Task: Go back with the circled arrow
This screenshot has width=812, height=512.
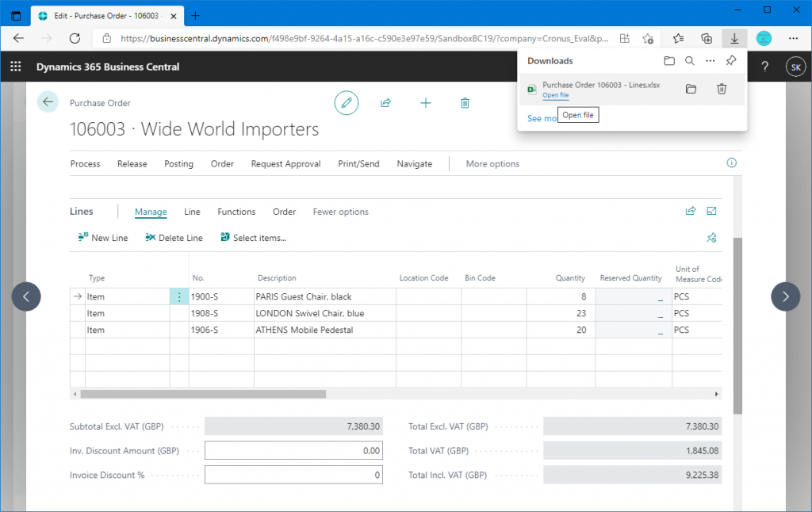Action: pos(48,102)
